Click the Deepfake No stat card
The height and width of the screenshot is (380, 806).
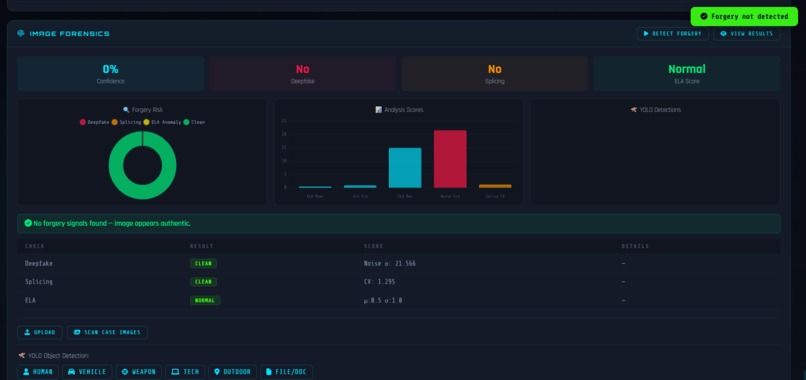coord(302,74)
